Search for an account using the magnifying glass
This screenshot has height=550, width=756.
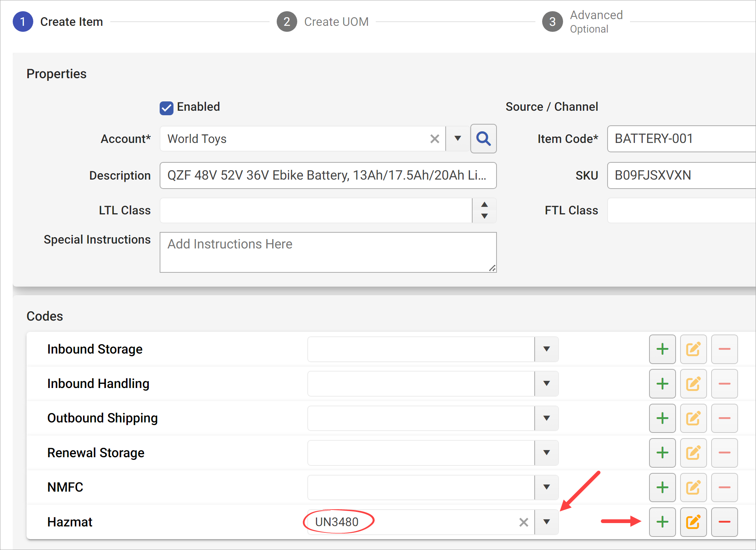tap(483, 138)
